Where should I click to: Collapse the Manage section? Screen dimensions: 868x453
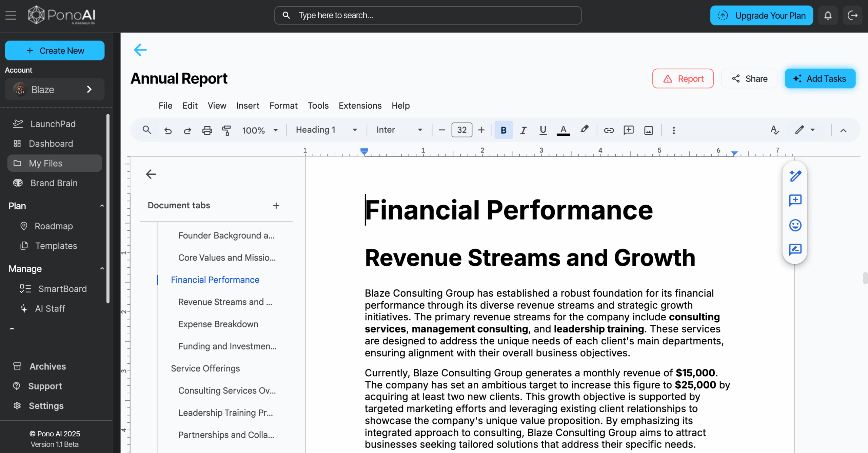[102, 269]
